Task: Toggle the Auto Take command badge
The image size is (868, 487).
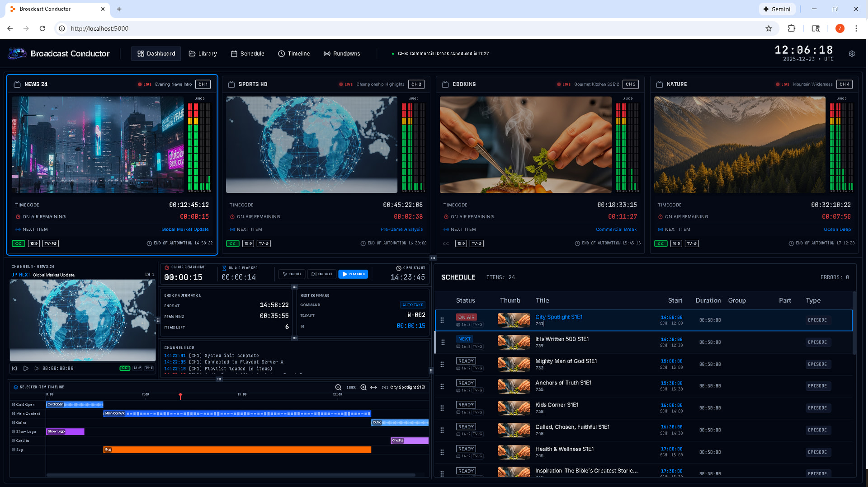Action: tap(412, 305)
